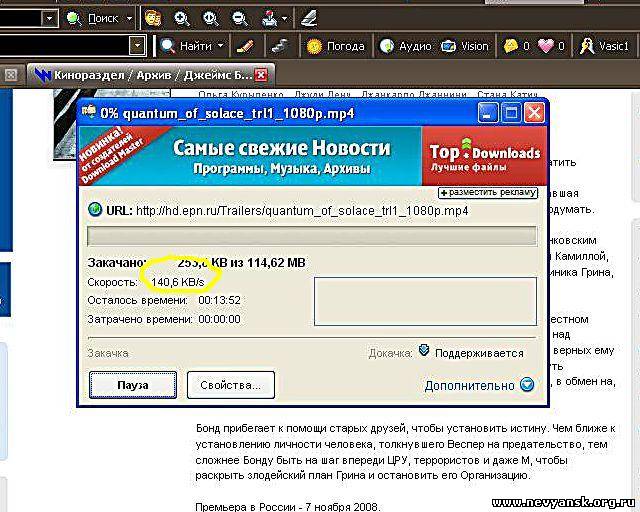Click the download progress bar
The image size is (640, 512).
(x=312, y=236)
